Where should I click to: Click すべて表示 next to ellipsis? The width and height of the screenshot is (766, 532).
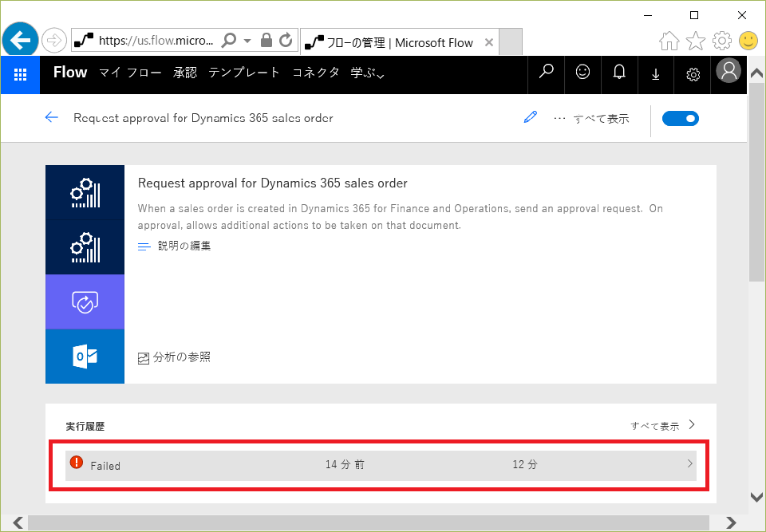(x=601, y=119)
